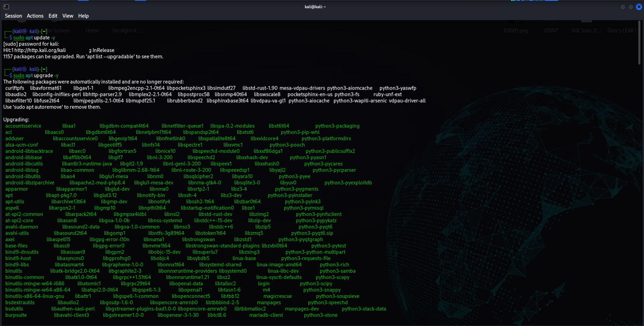Click the 'libopenconnect5' package name
Viewport: 644px width, 326px height.
pos(191,296)
